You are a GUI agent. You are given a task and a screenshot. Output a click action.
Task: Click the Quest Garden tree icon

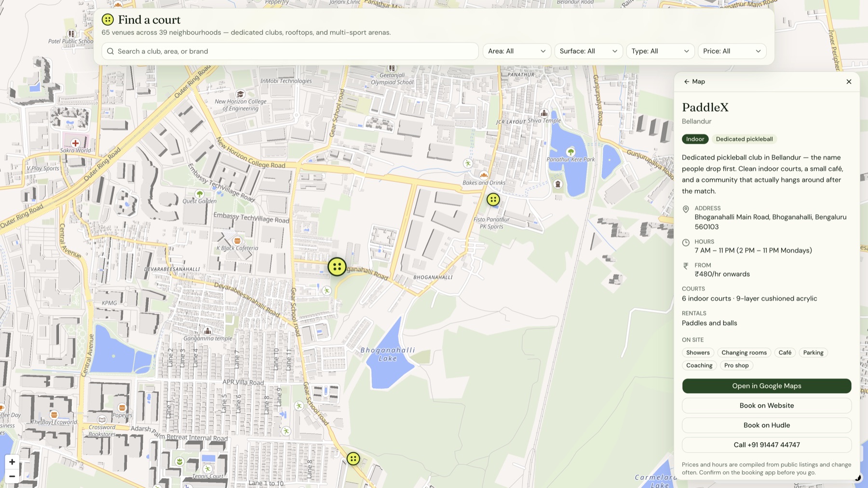tap(200, 194)
